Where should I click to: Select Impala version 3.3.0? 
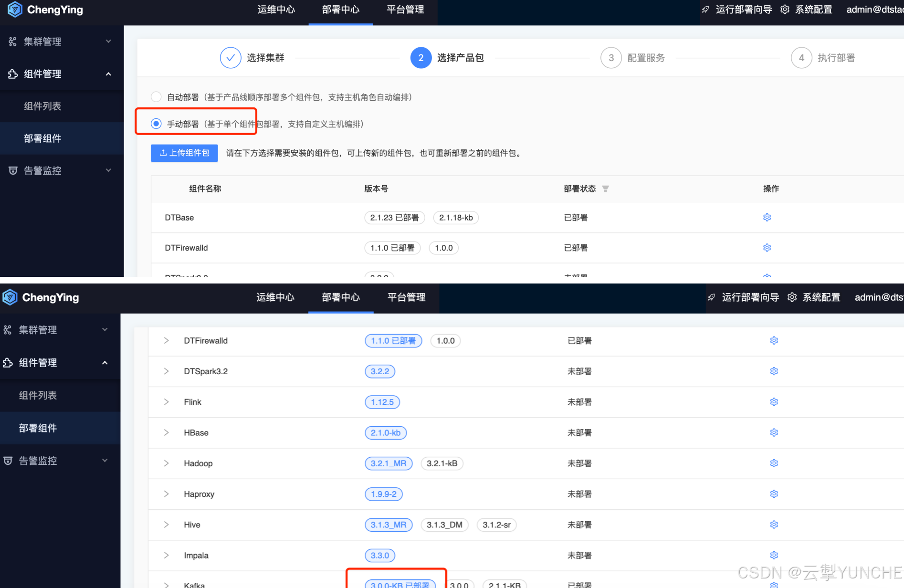(x=380, y=556)
